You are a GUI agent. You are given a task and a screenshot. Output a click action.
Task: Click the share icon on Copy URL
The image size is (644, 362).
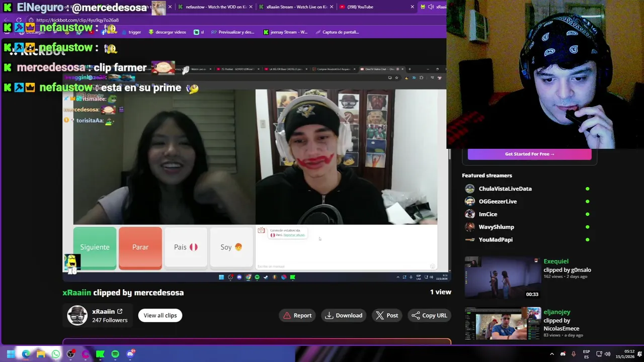[x=416, y=315]
